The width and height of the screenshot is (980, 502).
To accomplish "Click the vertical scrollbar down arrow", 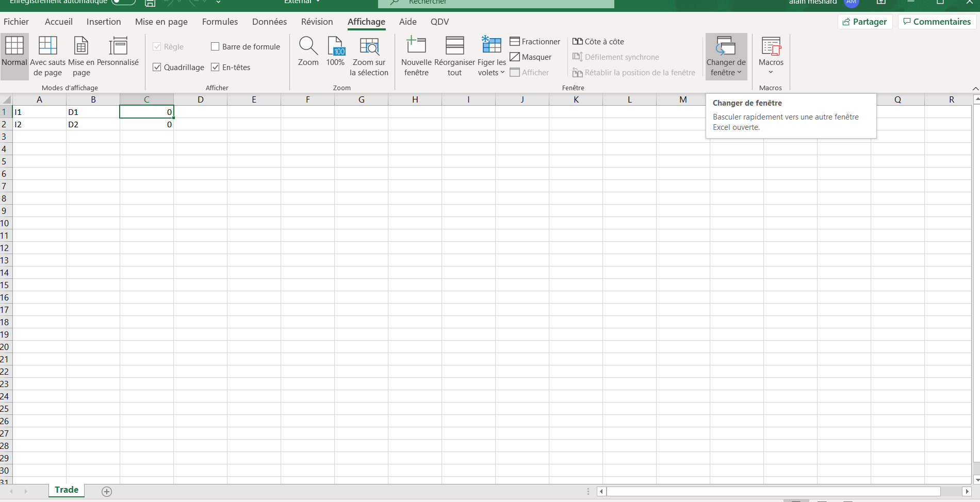I will (976, 480).
